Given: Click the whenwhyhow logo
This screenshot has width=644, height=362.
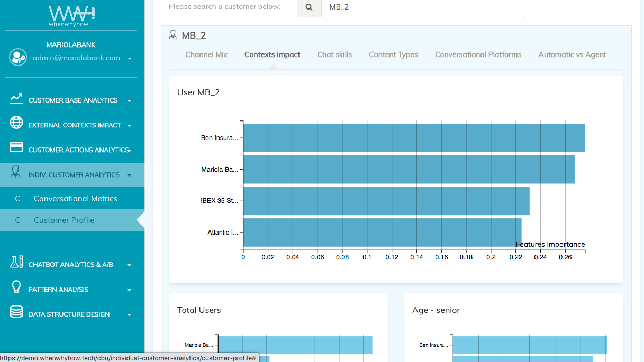Looking at the screenshot, I should [72, 16].
